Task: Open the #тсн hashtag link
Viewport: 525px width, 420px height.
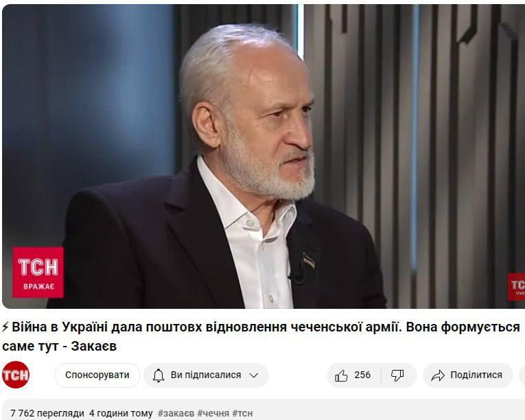Action: point(242,413)
